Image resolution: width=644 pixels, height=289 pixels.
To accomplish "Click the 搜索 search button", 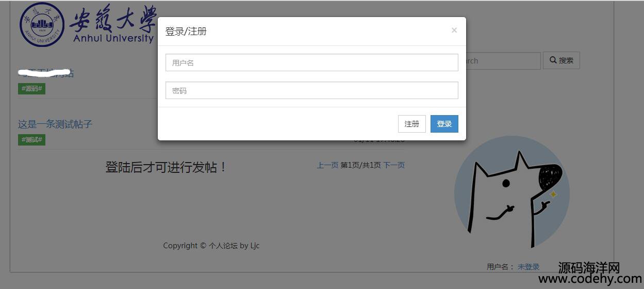I will [x=562, y=60].
